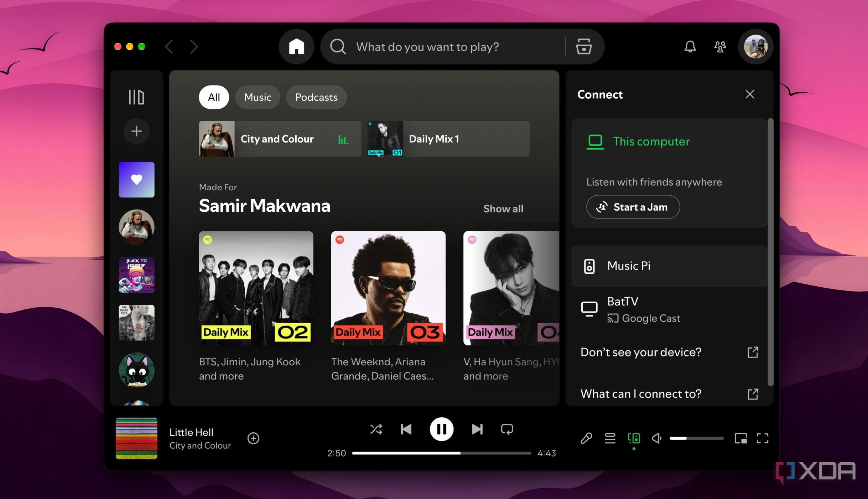Screen dimensions: 868x499
Task: Connect to BatTV Google Cast
Action: click(670, 309)
